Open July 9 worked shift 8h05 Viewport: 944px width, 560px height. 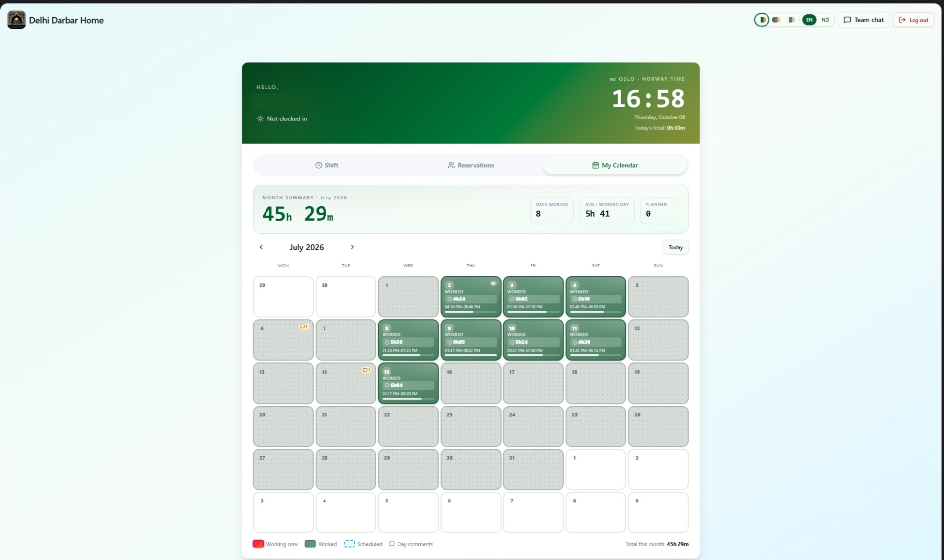(x=471, y=340)
